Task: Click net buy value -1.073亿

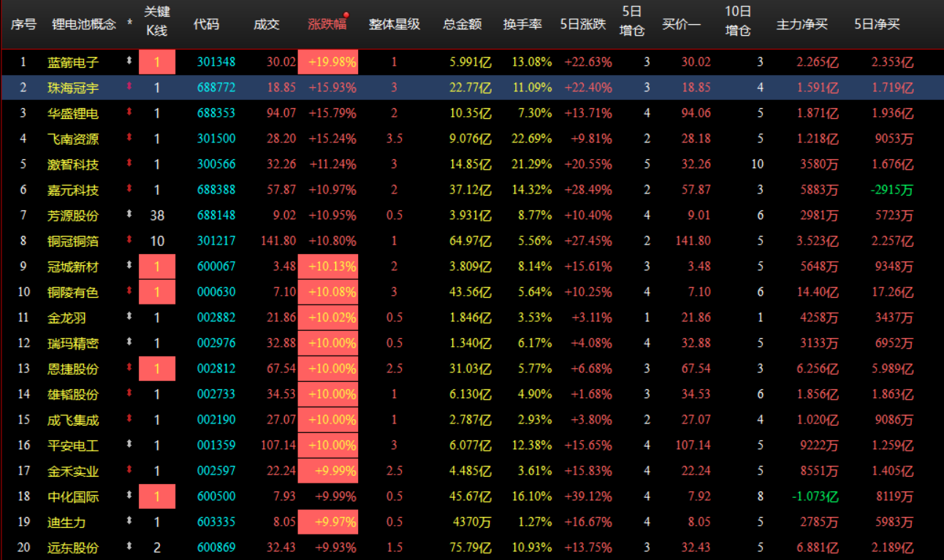Action: click(817, 496)
